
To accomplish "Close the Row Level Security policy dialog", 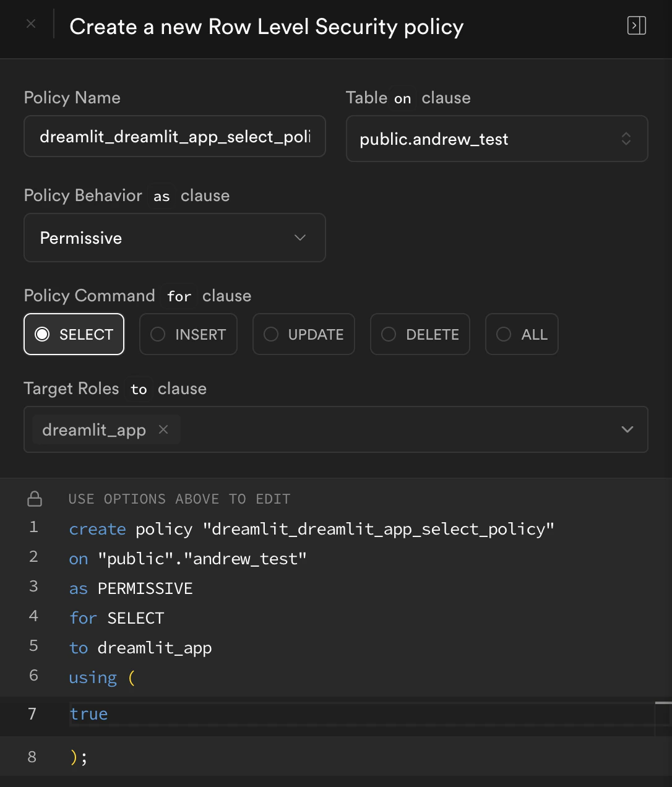I will [31, 24].
